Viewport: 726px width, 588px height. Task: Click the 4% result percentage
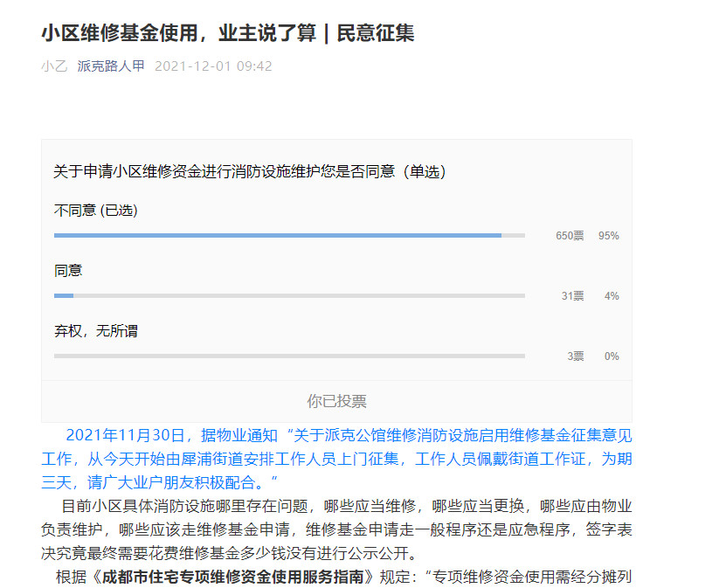coord(611,296)
